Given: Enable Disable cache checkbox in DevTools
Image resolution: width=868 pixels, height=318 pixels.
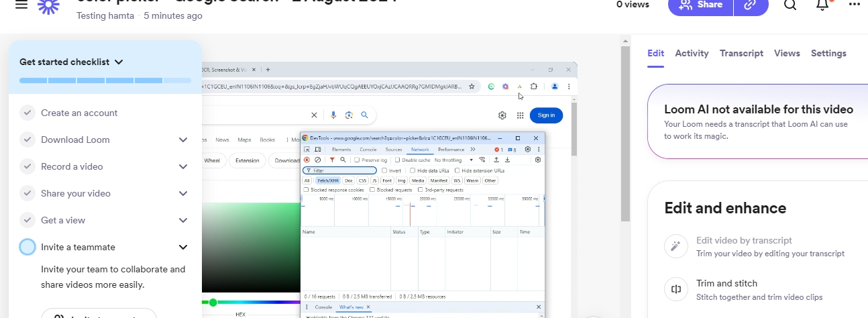Looking at the screenshot, I should click(398, 160).
